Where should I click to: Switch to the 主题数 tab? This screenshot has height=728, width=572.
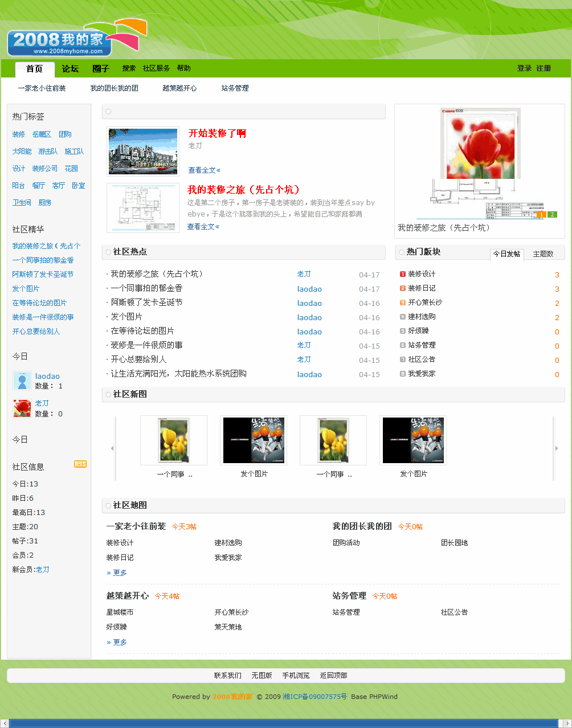(543, 254)
